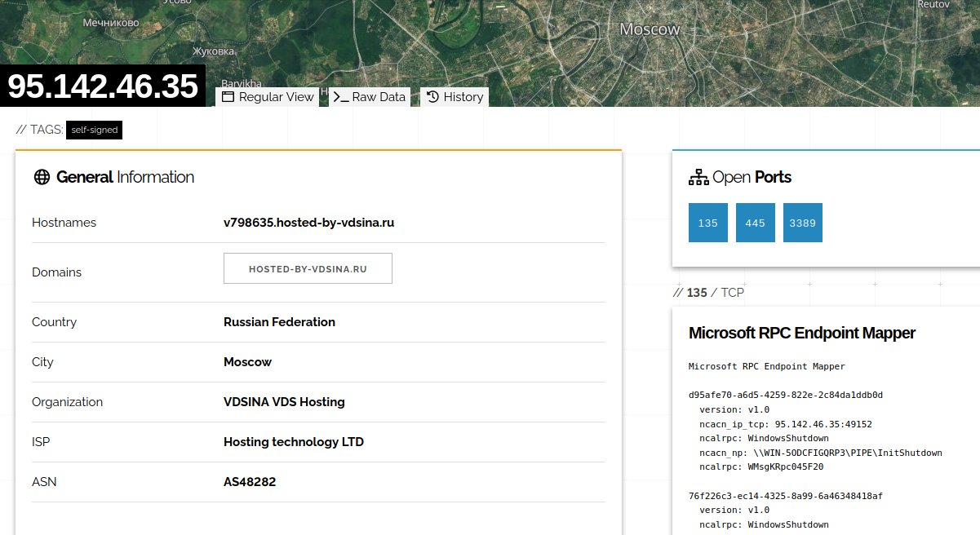
Task: Click the globe icon beside General Information
Action: 42,177
